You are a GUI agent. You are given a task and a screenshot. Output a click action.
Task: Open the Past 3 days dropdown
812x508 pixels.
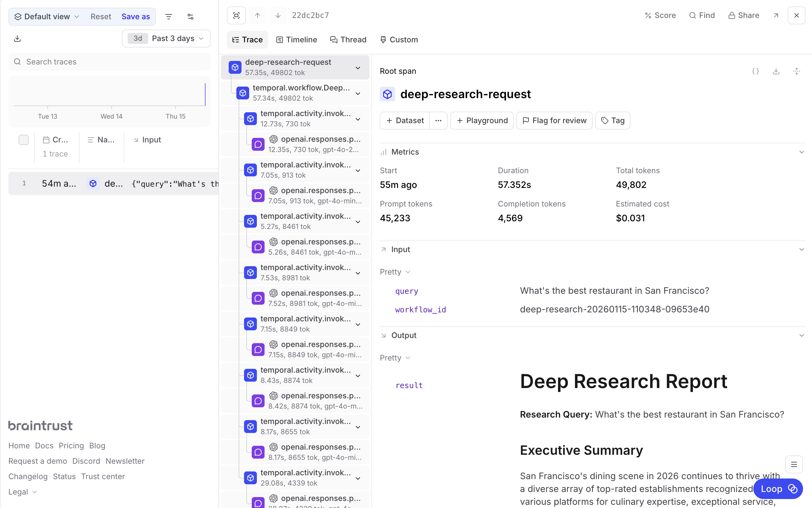(166, 38)
